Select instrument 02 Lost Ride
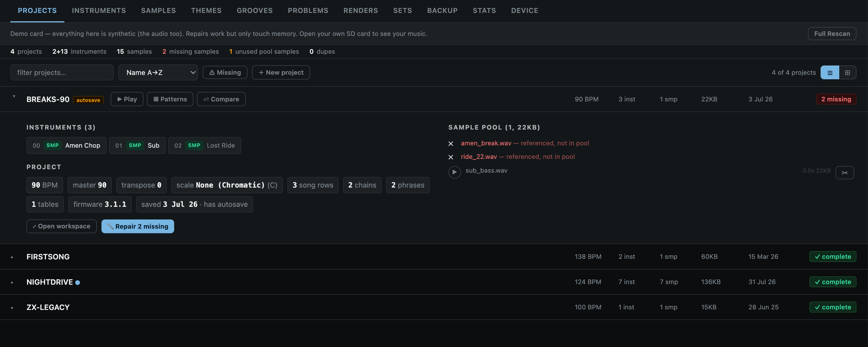This screenshot has width=868, height=347. (204, 146)
